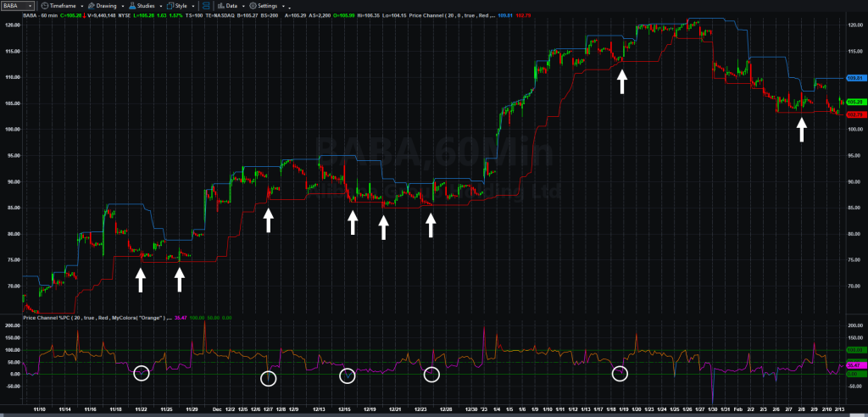Click the Timeframe clock icon

tap(45, 6)
